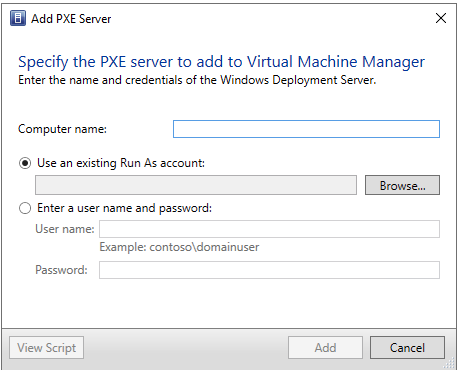The width and height of the screenshot is (457, 370).
Task: Click the 'Specify the PXE server' heading
Action: pyautogui.click(x=221, y=62)
